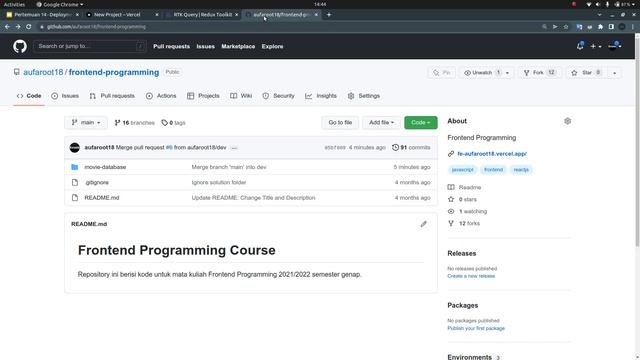Open fe-aufaroot18.vercel.app link
The height and width of the screenshot is (360, 640).
coord(492,154)
